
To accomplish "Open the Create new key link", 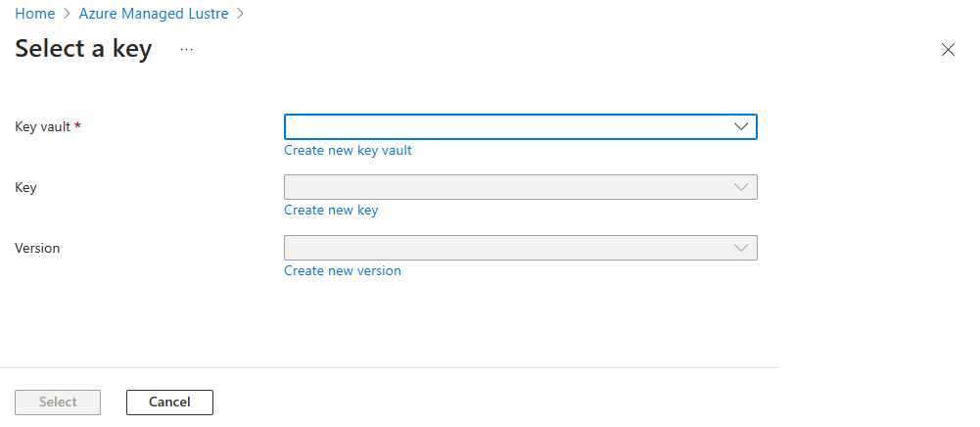I will [331, 210].
